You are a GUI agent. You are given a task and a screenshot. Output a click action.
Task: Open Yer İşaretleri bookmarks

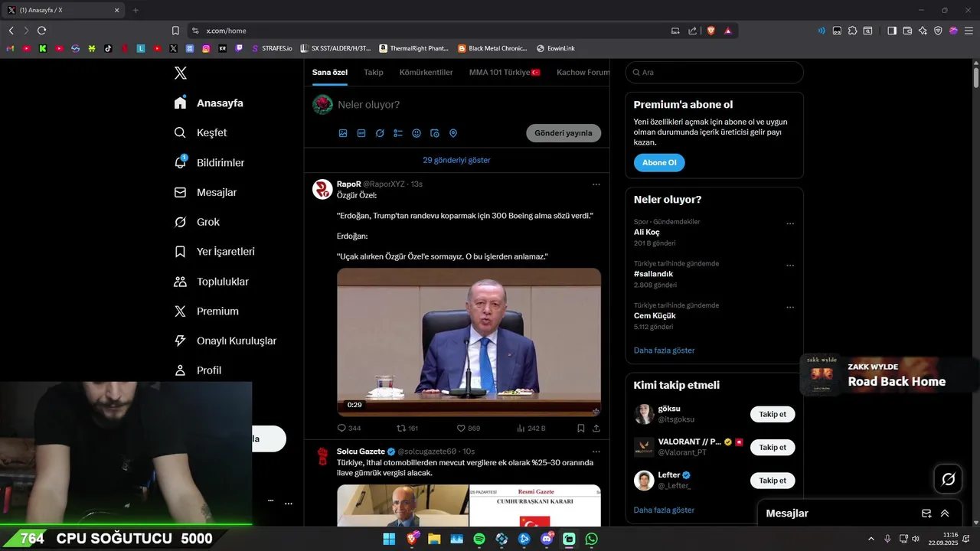[214, 252]
